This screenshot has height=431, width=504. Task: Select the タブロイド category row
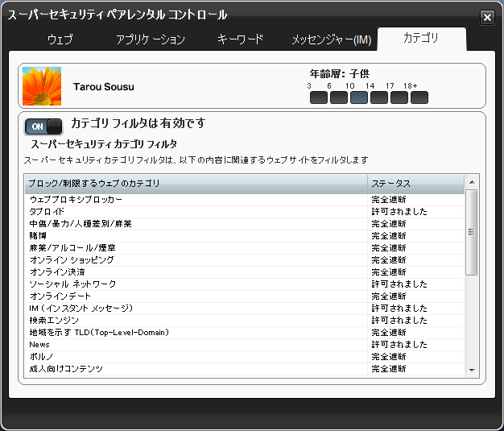pyautogui.click(x=245, y=212)
